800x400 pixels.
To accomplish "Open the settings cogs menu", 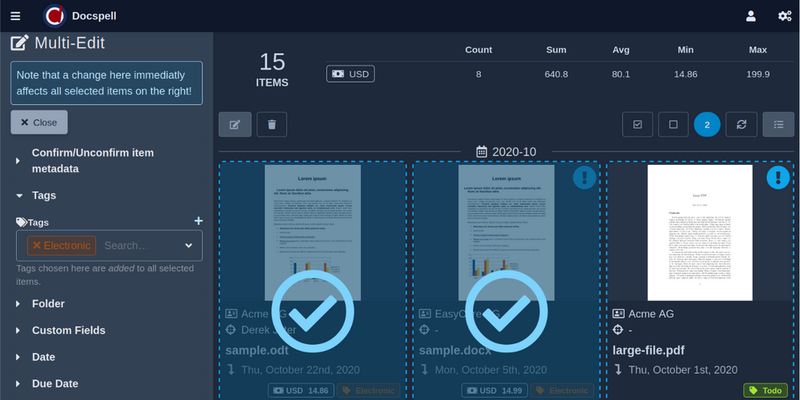I will [784, 16].
